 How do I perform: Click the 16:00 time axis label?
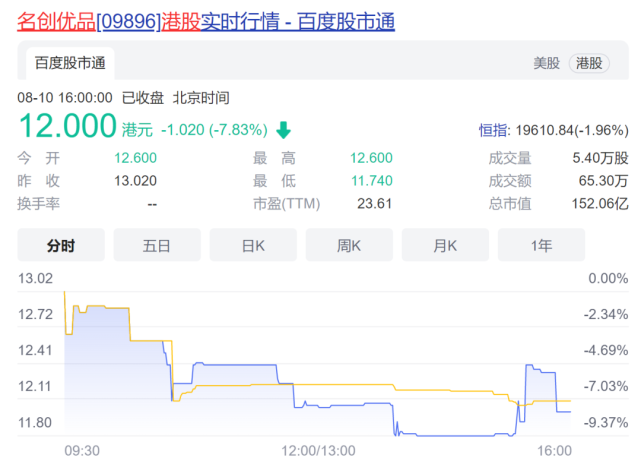(x=554, y=451)
